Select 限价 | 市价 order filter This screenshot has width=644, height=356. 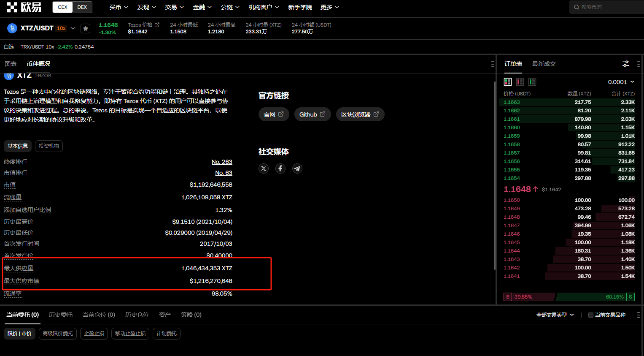[19, 334]
